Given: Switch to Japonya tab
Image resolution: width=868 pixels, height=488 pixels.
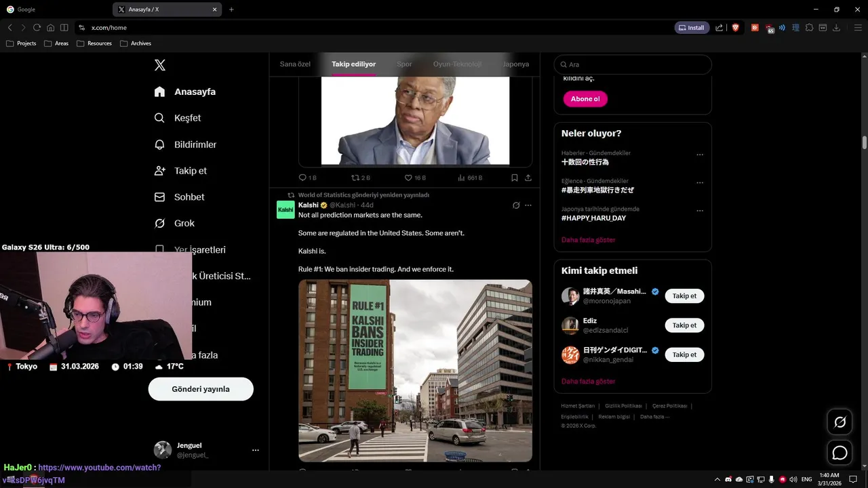Looking at the screenshot, I should (x=516, y=64).
